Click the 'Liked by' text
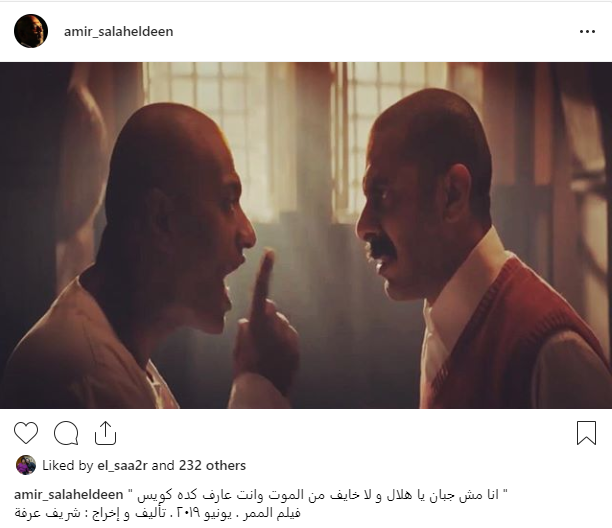This screenshot has width=612, height=528. (68, 465)
